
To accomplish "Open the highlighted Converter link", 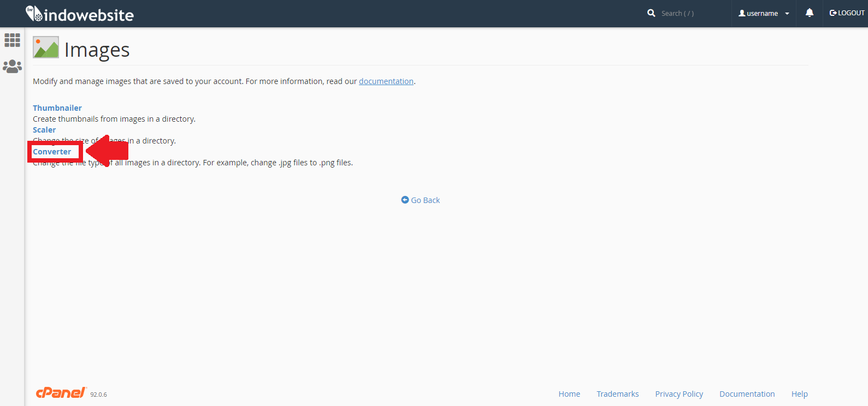I will coord(52,152).
